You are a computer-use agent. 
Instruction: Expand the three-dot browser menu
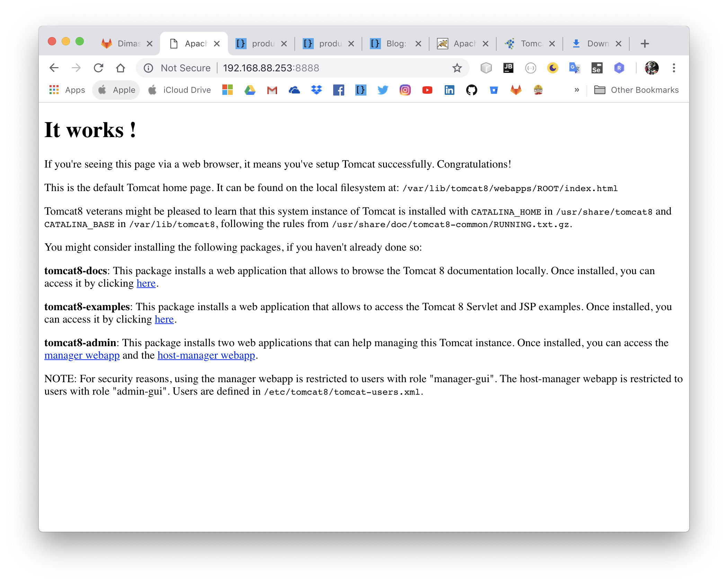[x=674, y=68]
